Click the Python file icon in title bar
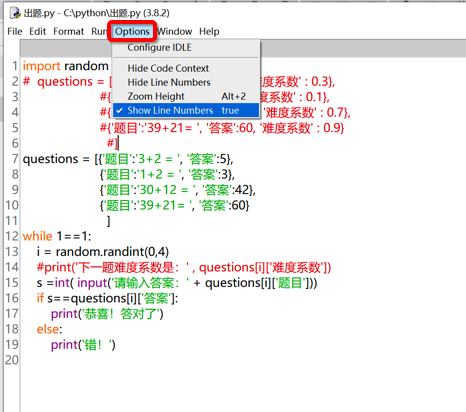The height and width of the screenshot is (412, 466). coord(15,13)
